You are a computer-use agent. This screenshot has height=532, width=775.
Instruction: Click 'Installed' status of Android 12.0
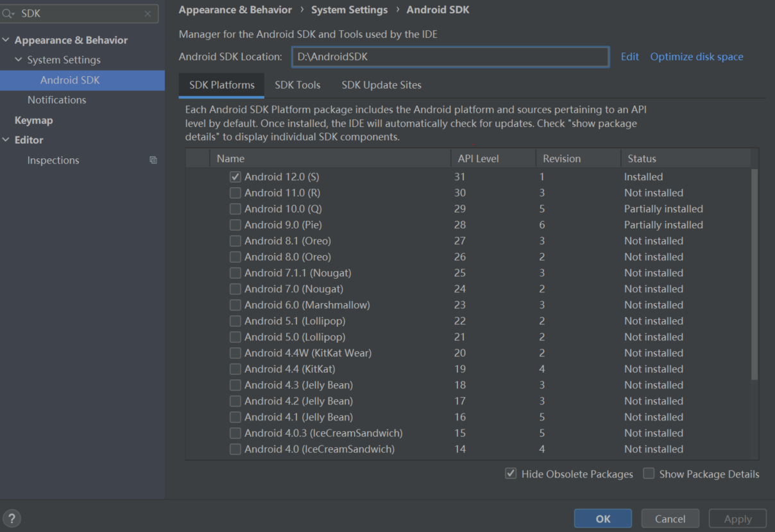[x=643, y=177]
